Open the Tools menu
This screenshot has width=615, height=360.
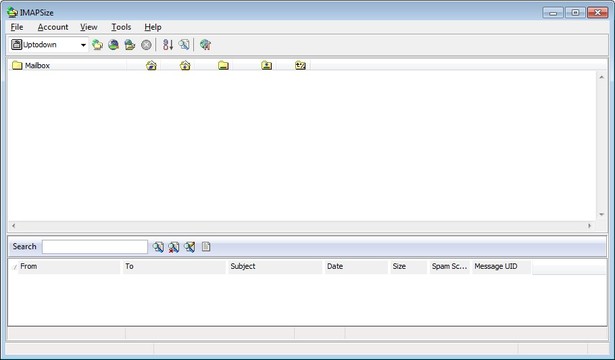pos(121,27)
